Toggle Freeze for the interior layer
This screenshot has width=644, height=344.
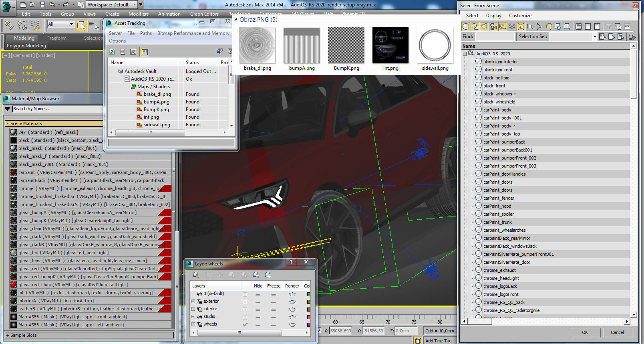(274, 309)
